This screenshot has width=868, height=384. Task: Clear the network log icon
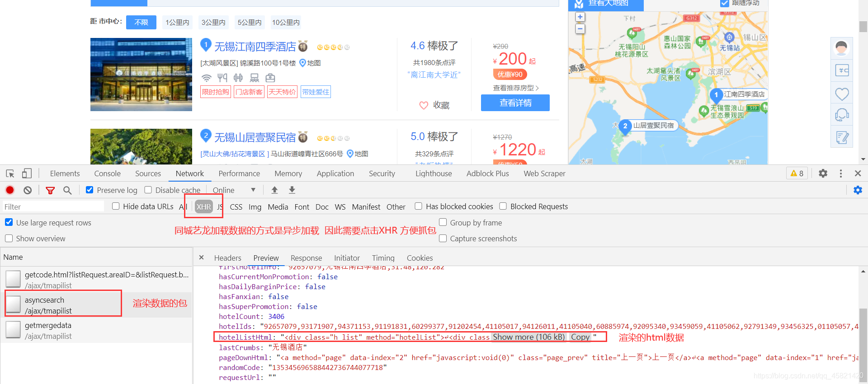pyautogui.click(x=28, y=190)
